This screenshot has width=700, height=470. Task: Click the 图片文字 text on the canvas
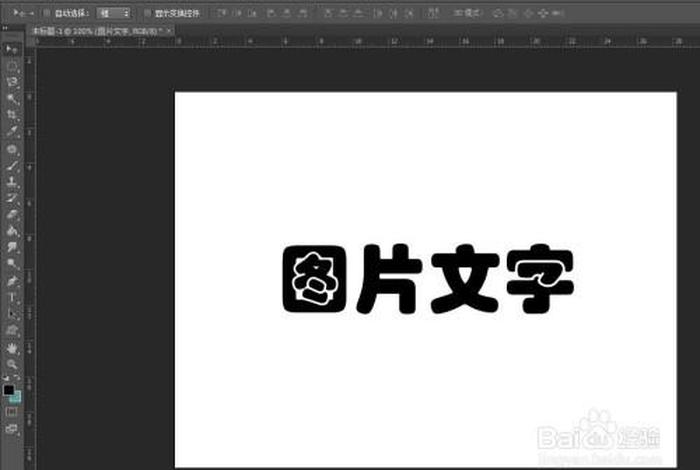(429, 279)
